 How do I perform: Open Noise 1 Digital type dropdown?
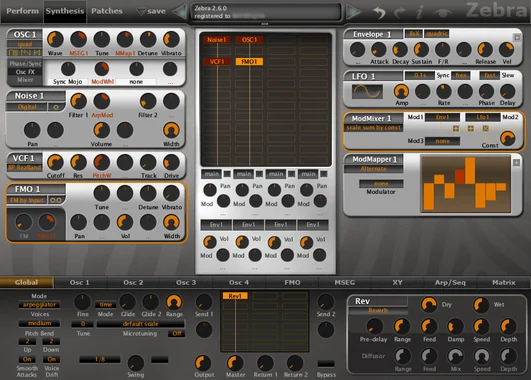(x=27, y=107)
